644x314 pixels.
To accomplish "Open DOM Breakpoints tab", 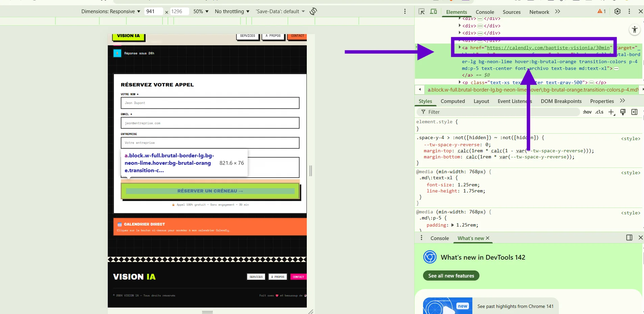I will point(561,101).
